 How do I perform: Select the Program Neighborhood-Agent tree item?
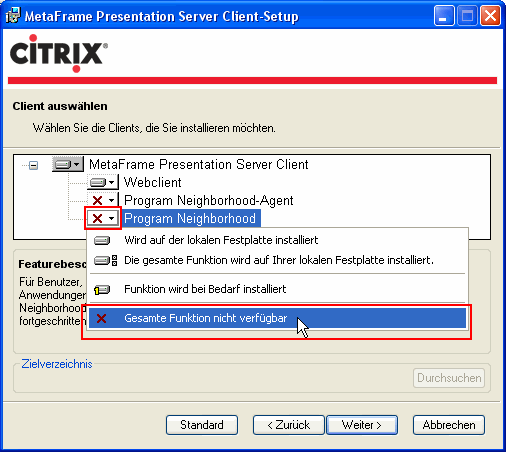tap(209, 201)
